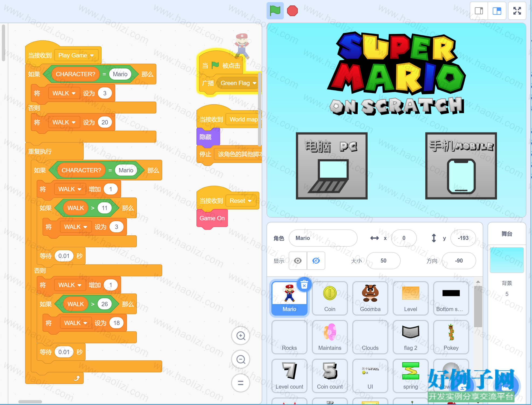Image resolution: width=532 pixels, height=405 pixels.
Task: Open the Reset message dropdown
Action: [x=240, y=201]
